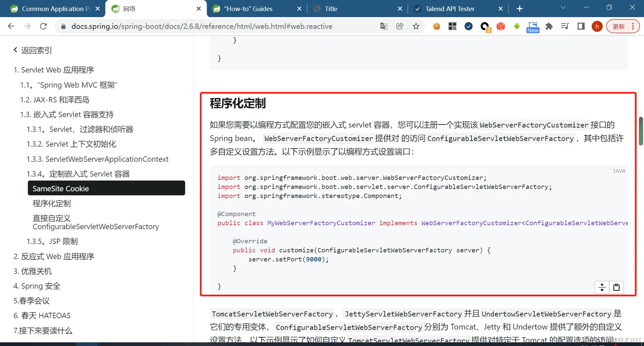The width and height of the screenshot is (644, 346).
Task: Open the media control playlist icon
Action: 565,26
